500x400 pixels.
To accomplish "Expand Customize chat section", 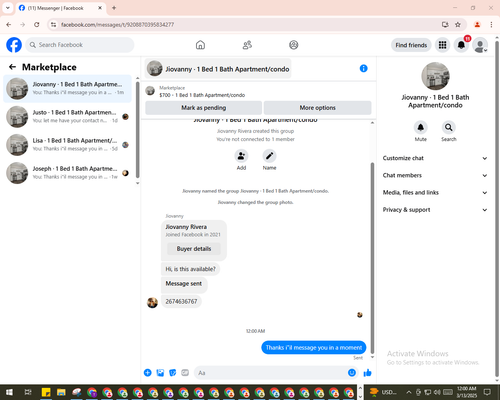I will 435,158.
